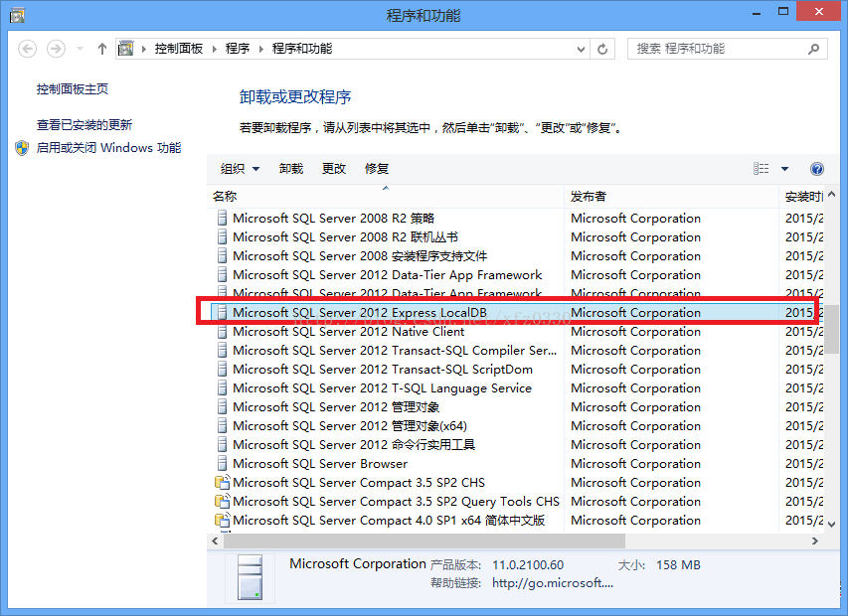
Task: Click the forward navigation arrow
Action: pos(56,49)
